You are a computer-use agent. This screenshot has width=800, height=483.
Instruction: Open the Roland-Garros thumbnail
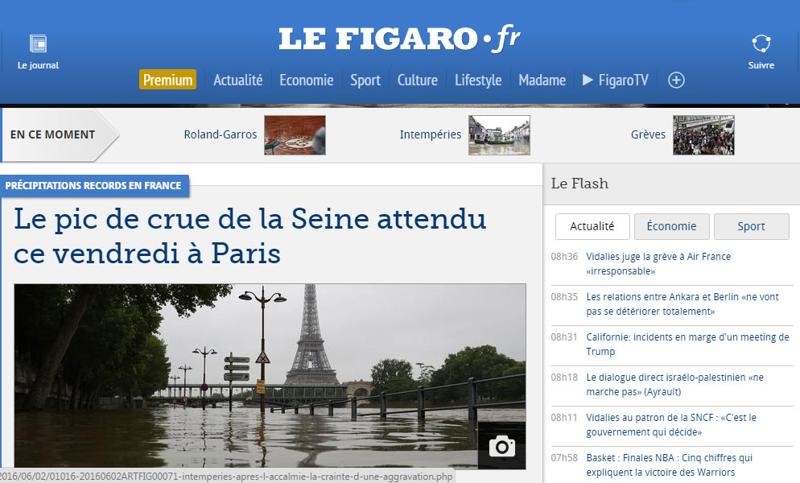pyautogui.click(x=295, y=135)
